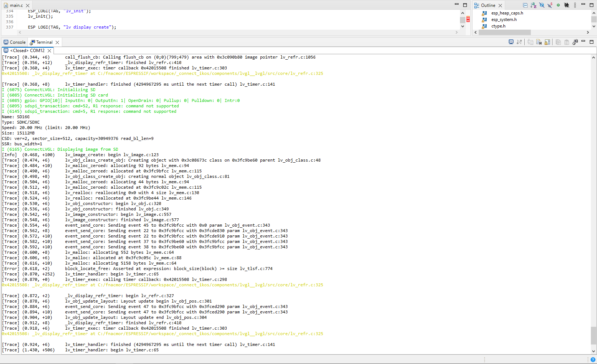Paste into terminal via toolbar icon
The height and width of the screenshot is (364, 597).
click(567, 42)
